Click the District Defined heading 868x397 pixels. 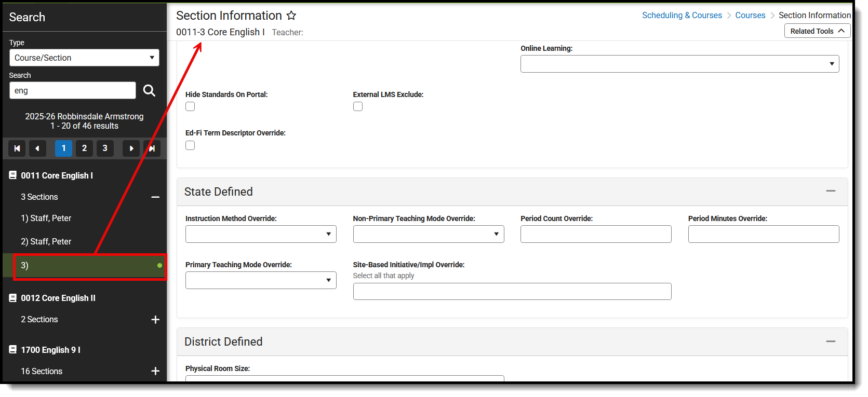point(223,341)
